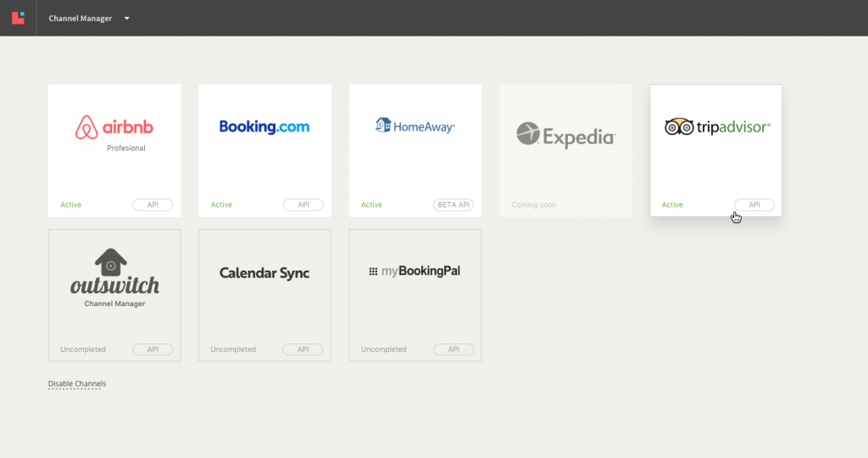868x458 pixels.
Task: Click Uncompleted status on Outswitch card
Action: tap(83, 349)
